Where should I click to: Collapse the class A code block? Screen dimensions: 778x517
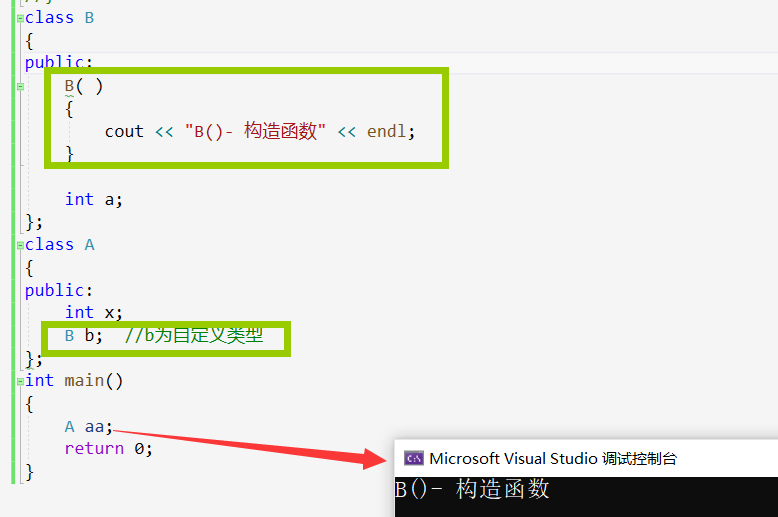[x=20, y=245]
